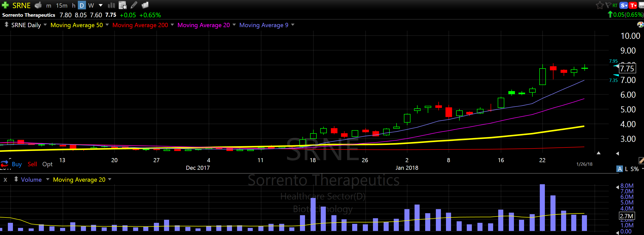The height and width of the screenshot is (235, 644).
Task: Click the Opt options button
Action: coord(47,164)
